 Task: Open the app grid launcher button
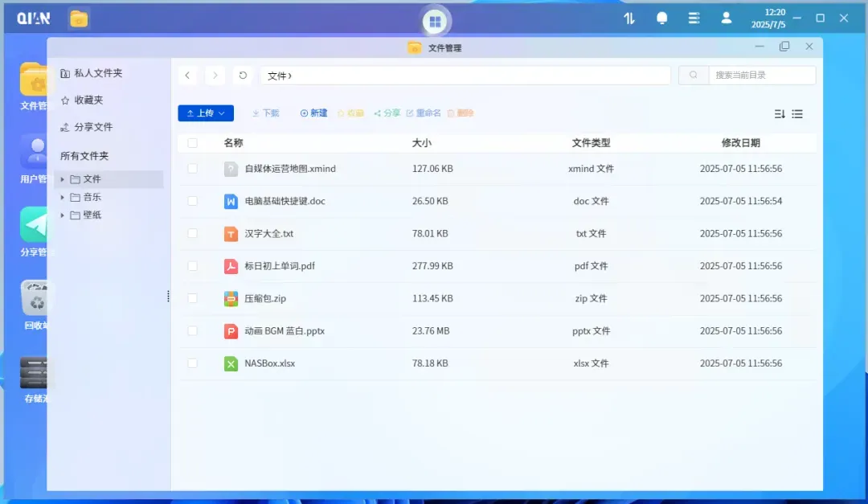click(435, 22)
